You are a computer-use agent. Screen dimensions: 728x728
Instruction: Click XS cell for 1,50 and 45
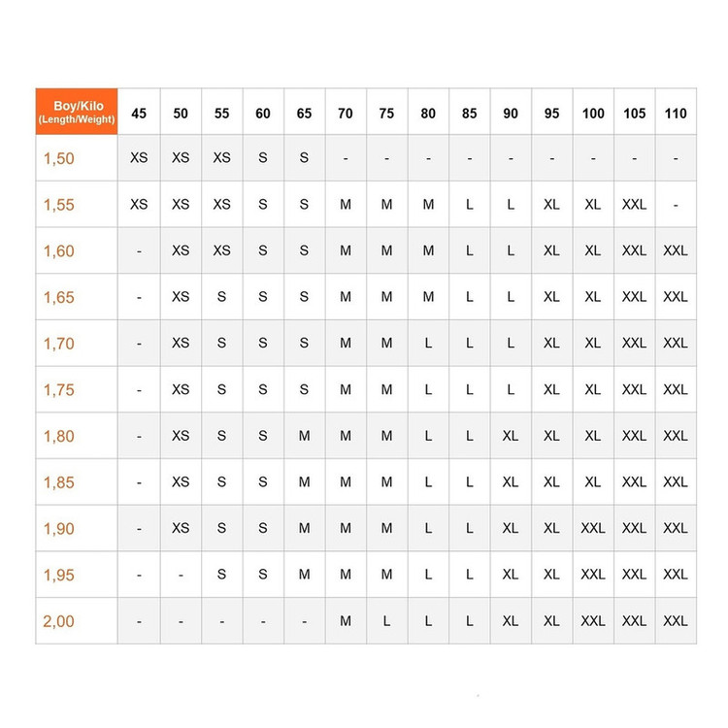(x=139, y=158)
